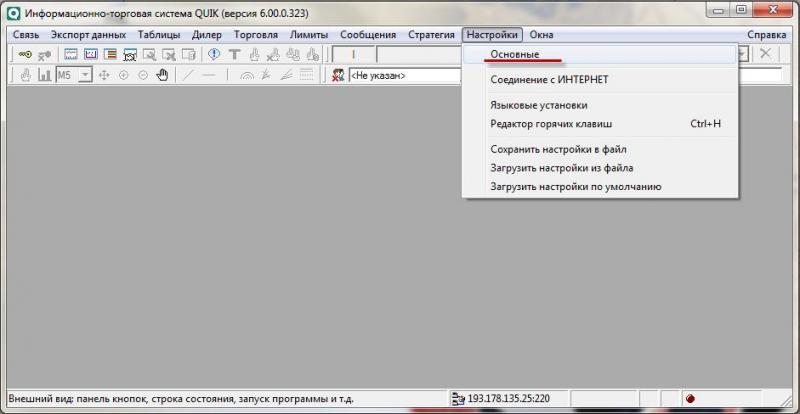Open the Таблицы menu

(159, 35)
